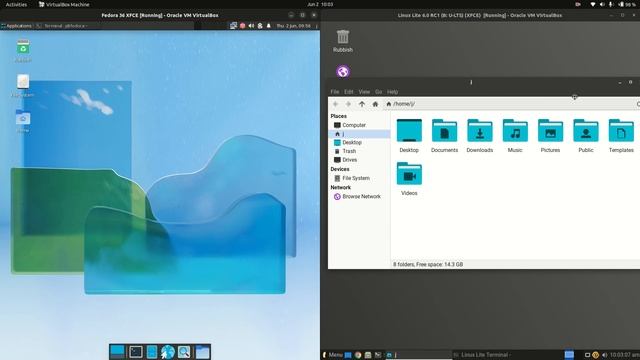Go forward in the file manager
Viewport: 640px width, 360px height.
point(348,104)
